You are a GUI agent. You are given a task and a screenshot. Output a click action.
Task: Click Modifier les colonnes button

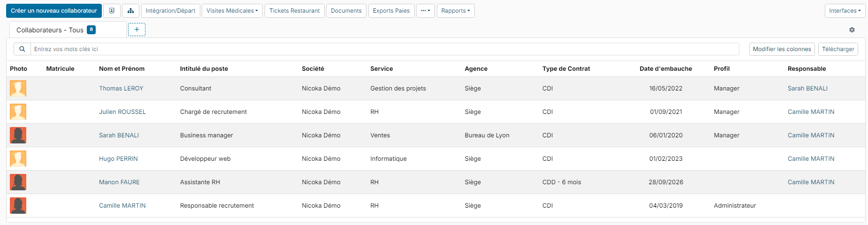click(782, 49)
